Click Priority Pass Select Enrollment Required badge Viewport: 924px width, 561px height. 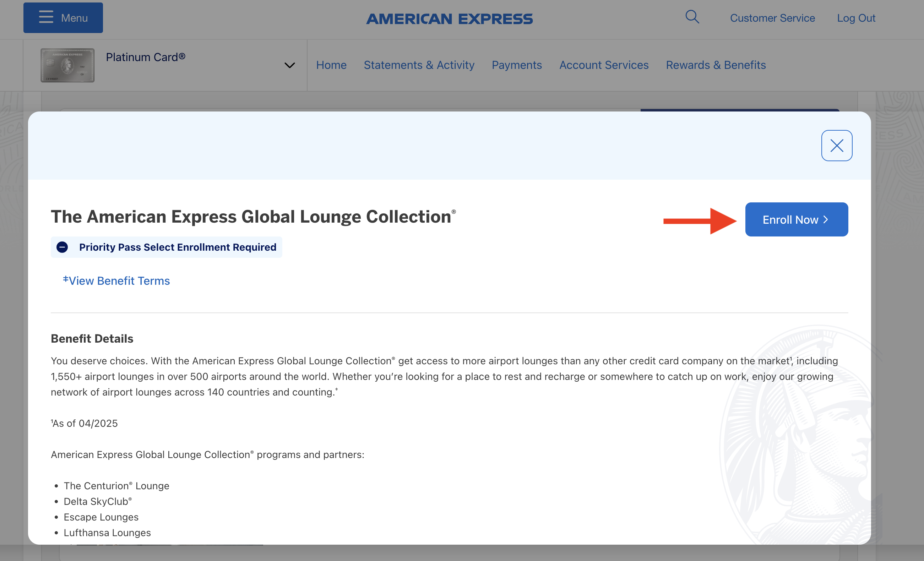pos(167,247)
